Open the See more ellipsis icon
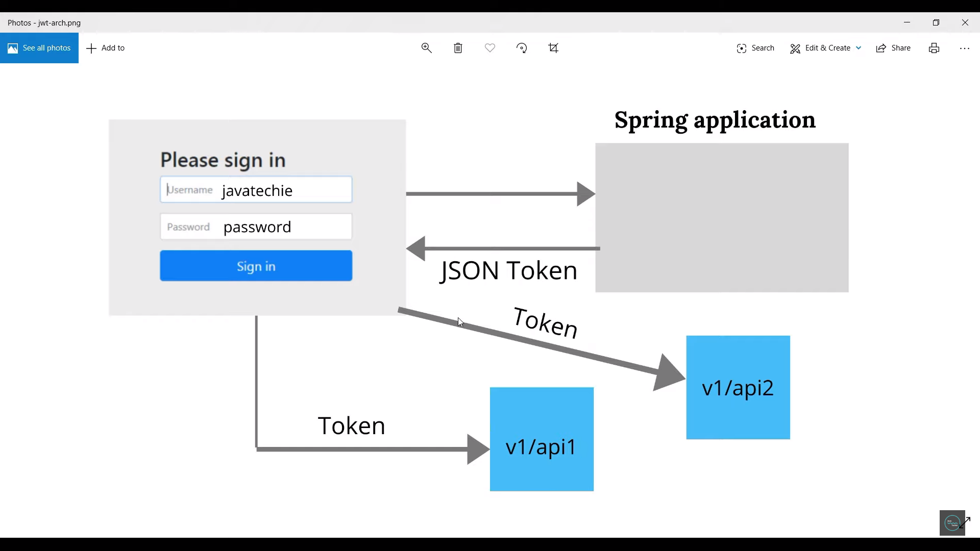Viewport: 980px width, 551px height. tap(966, 48)
